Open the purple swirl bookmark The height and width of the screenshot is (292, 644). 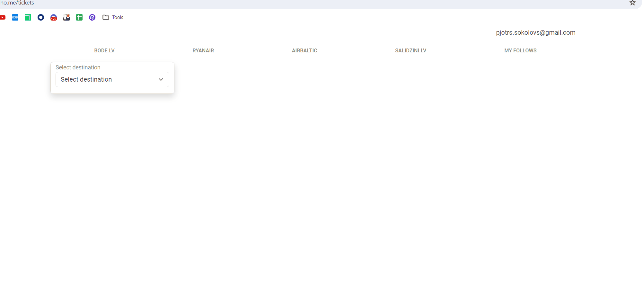pyautogui.click(x=92, y=17)
